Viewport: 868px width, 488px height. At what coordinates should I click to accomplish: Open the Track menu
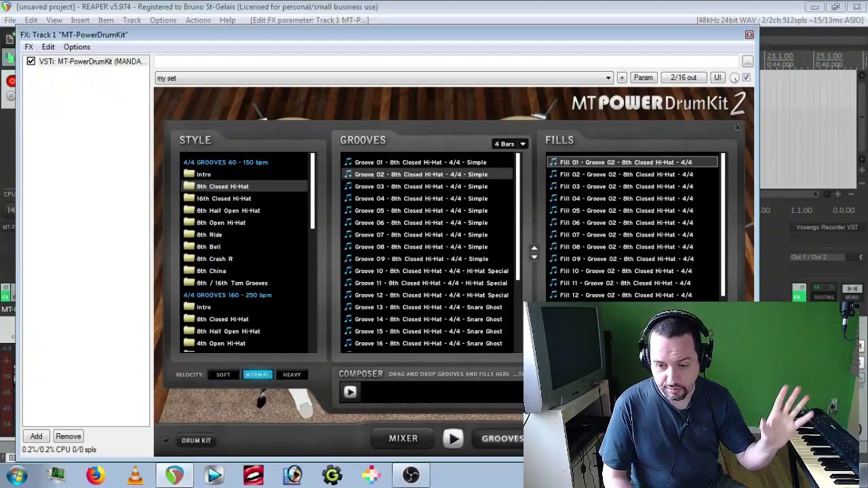[x=132, y=20]
